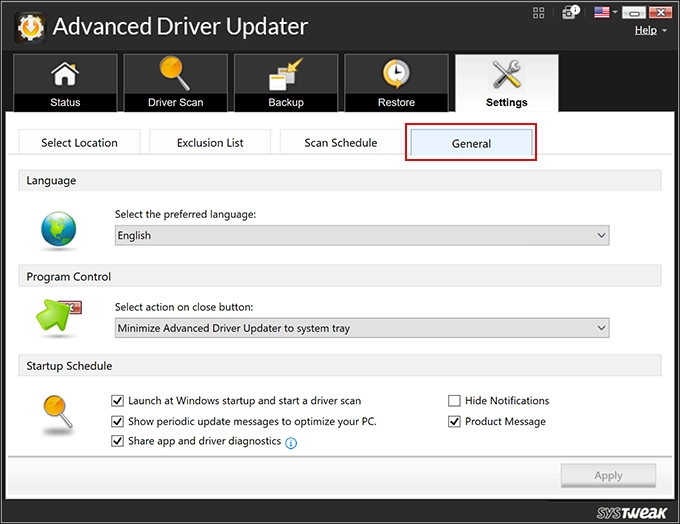
Task: Open the preferred language English dropdown
Action: pos(362,235)
